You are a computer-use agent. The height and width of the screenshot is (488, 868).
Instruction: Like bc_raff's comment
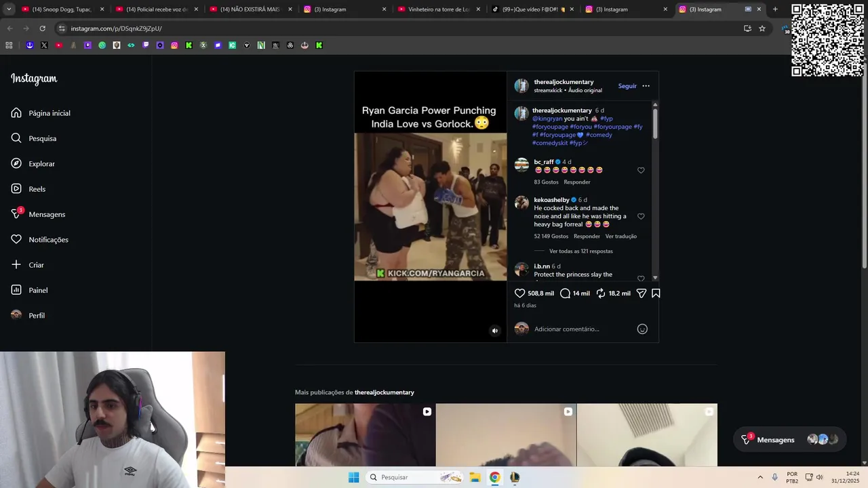click(641, 170)
